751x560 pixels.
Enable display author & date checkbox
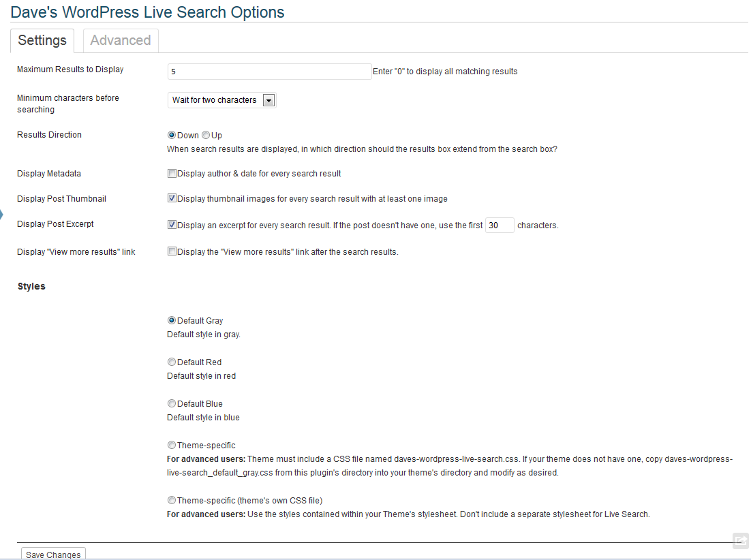point(172,173)
